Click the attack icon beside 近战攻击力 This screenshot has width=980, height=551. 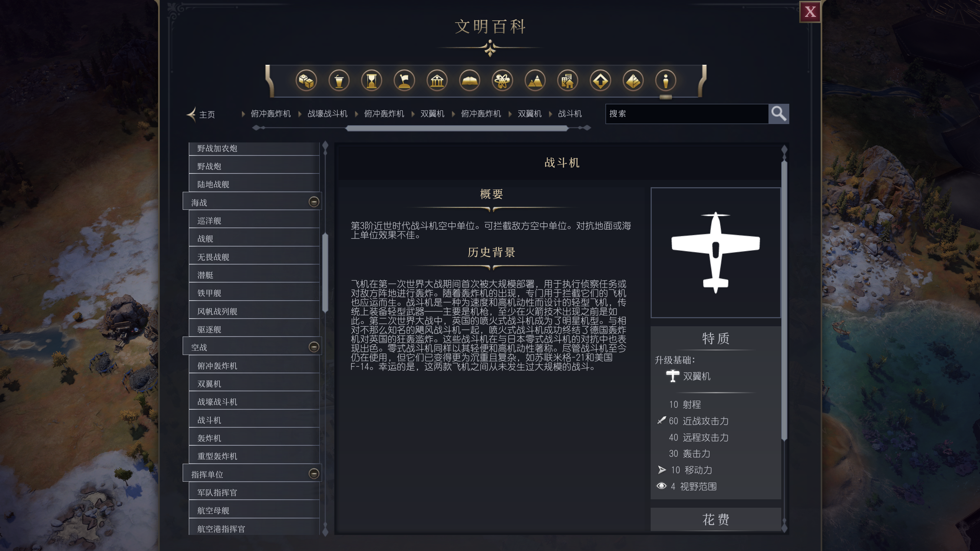point(661,420)
